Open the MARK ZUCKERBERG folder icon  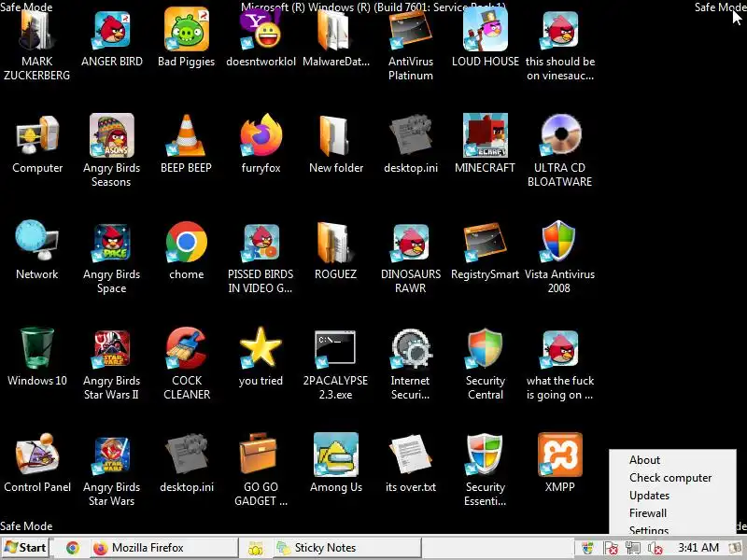[x=37, y=32]
